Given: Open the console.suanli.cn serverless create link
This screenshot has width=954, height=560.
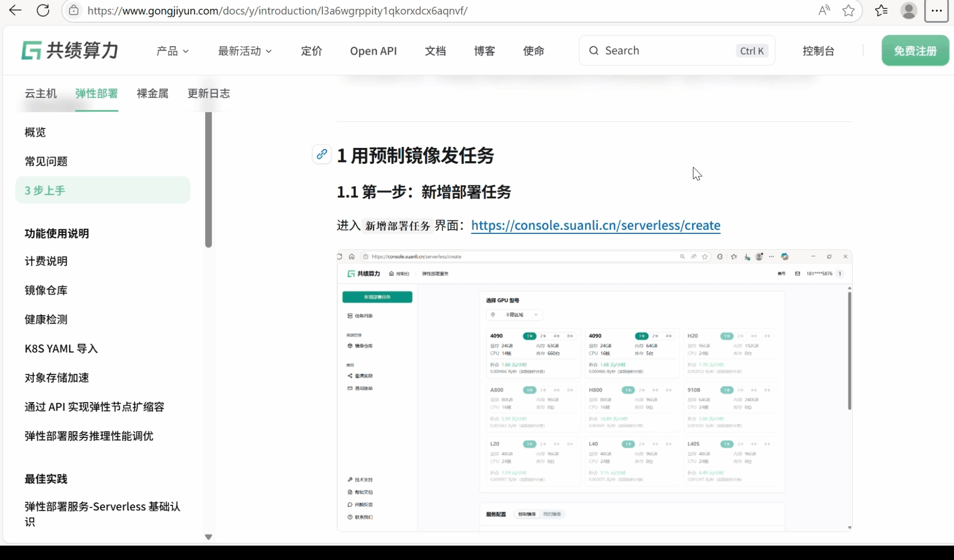Looking at the screenshot, I should (595, 225).
